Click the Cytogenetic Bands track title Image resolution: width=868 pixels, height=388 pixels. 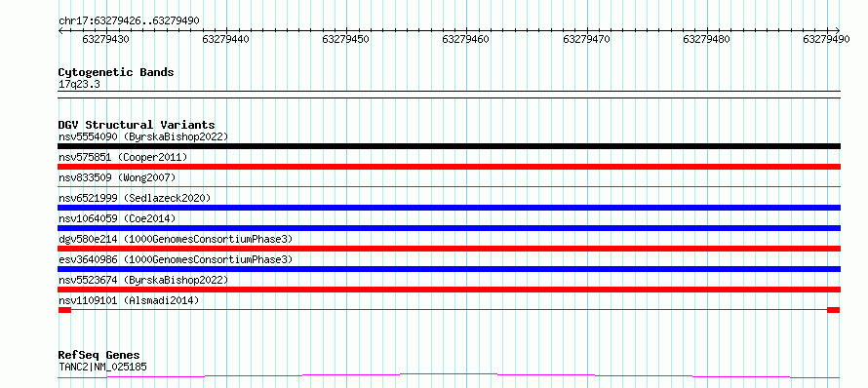click(116, 72)
